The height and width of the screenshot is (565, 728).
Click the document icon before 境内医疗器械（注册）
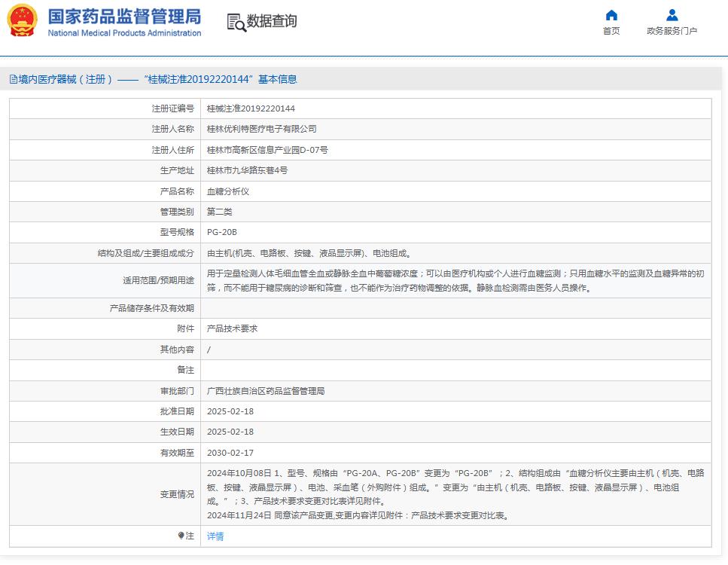[12, 79]
